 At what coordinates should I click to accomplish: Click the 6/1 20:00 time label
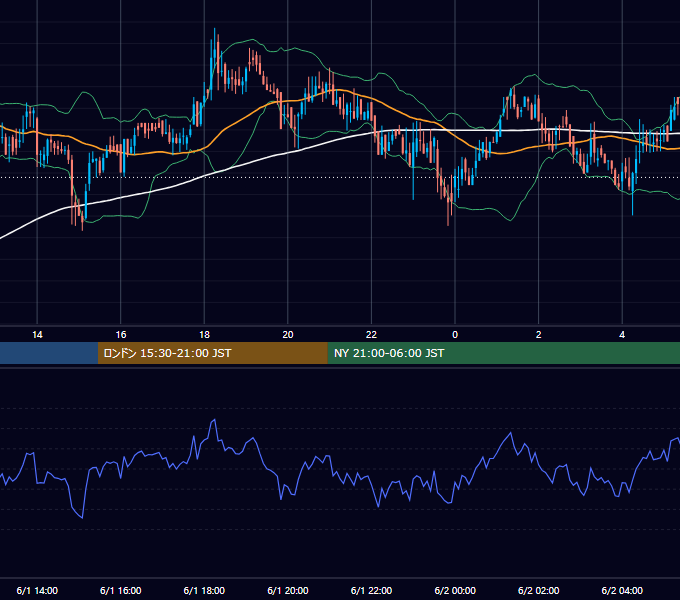[288, 590]
